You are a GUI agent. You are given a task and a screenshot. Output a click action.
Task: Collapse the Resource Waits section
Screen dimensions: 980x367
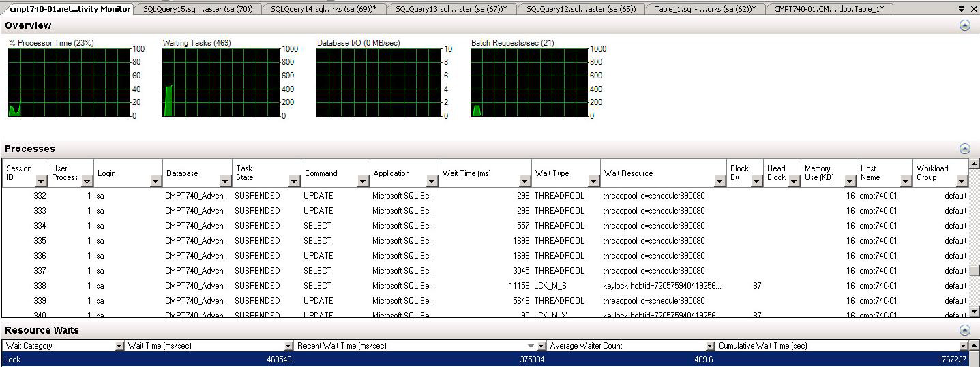tap(964, 330)
